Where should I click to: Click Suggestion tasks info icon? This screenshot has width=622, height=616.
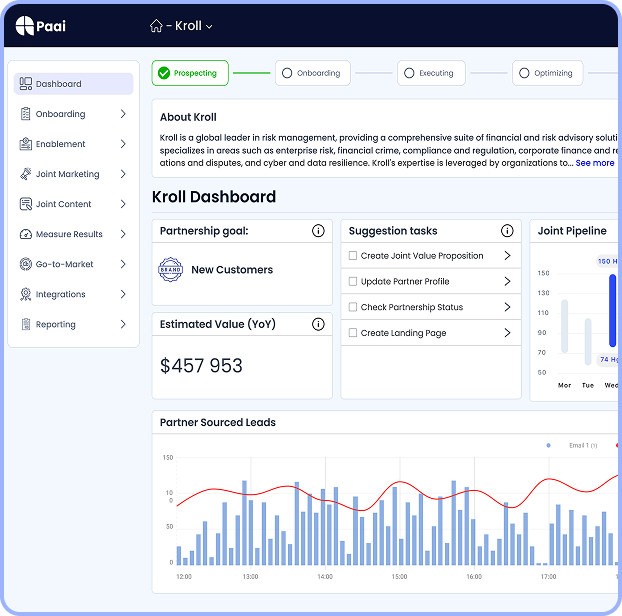507,230
